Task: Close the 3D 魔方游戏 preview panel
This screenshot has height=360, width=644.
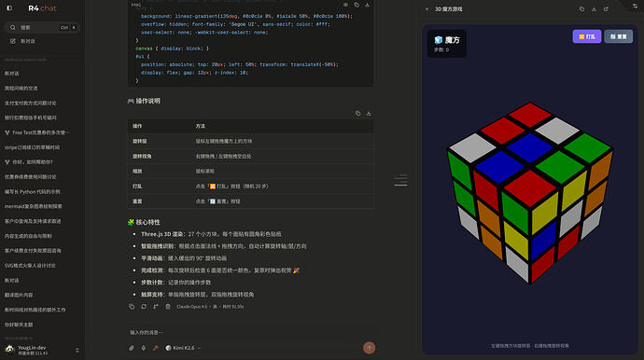Action: coord(427,9)
